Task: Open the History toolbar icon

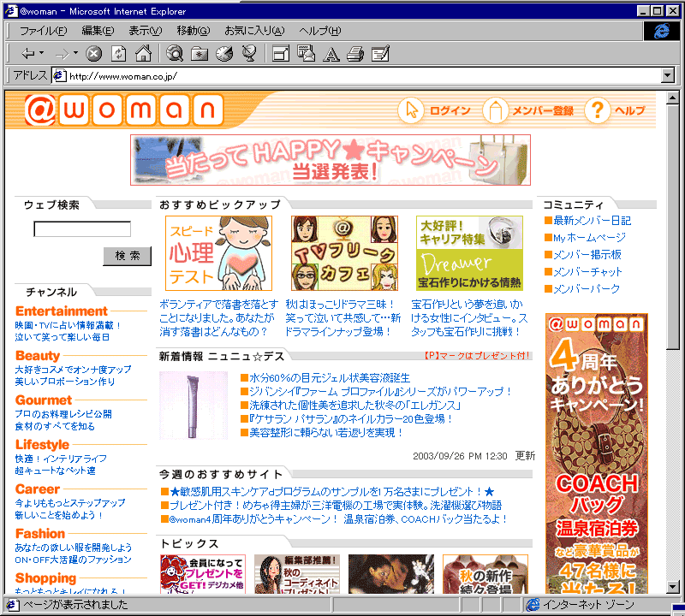Action: [x=224, y=54]
